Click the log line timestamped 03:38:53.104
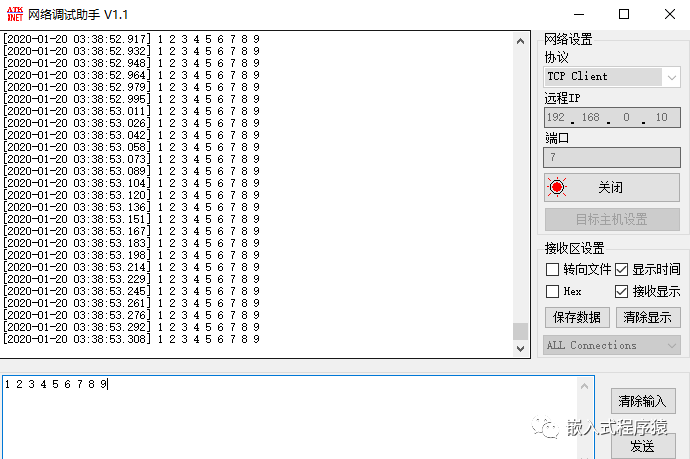The height and width of the screenshot is (459, 690). (x=132, y=183)
